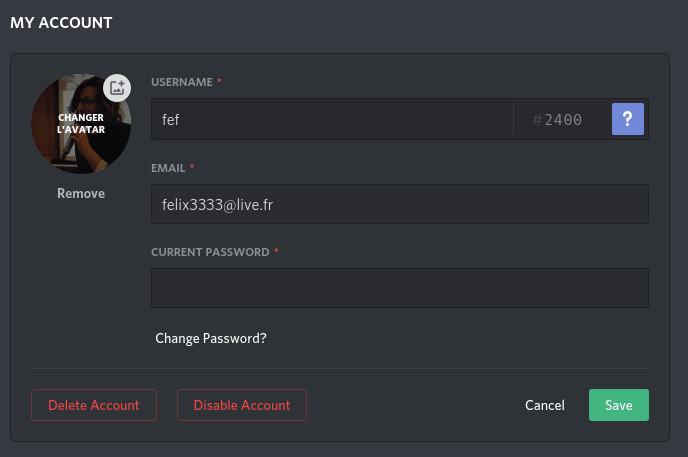Click the upload image badge on avatar
This screenshot has height=457, width=688.
117,88
